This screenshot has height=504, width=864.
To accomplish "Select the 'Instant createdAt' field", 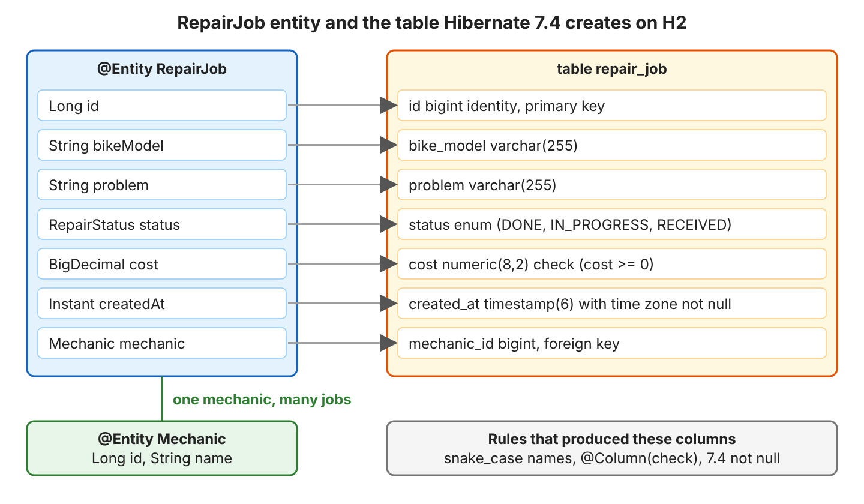I will pos(162,304).
